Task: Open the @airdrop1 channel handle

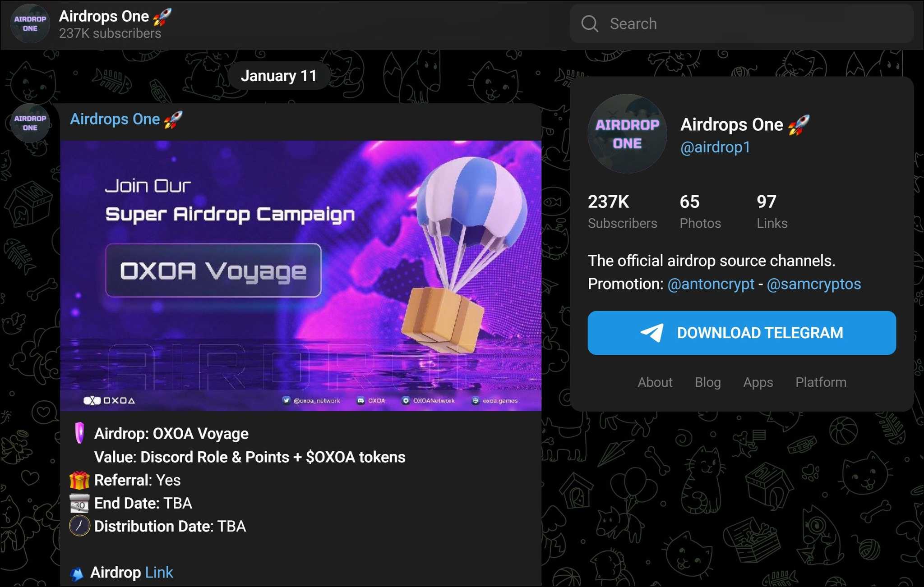Action: click(714, 147)
